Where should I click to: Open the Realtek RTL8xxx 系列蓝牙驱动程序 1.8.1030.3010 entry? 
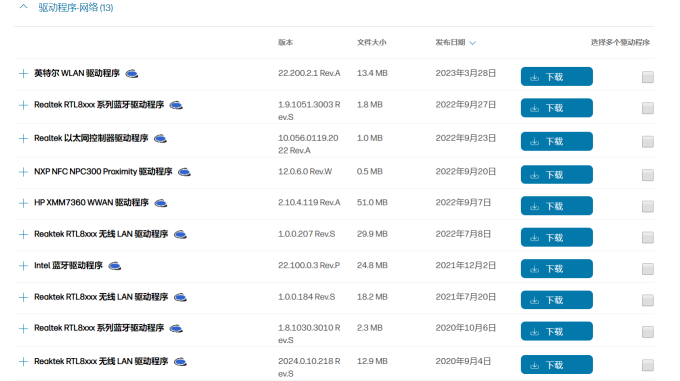point(99,328)
